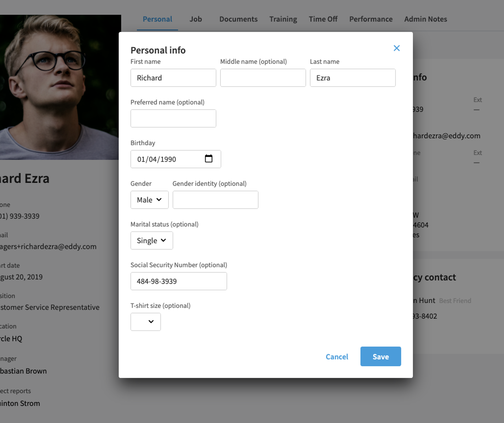Select the Gender identity text field
Screen dimensions: 504x423
[x=215, y=200]
